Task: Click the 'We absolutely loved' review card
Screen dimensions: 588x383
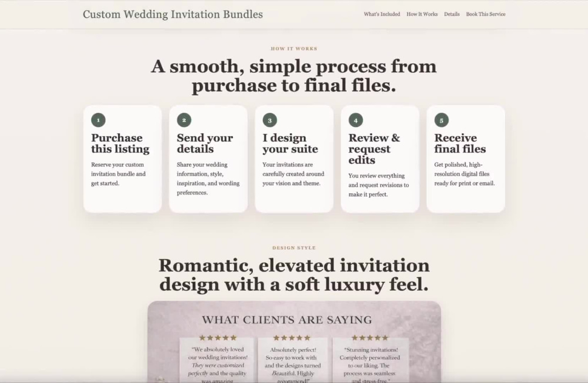Action: 218,361
